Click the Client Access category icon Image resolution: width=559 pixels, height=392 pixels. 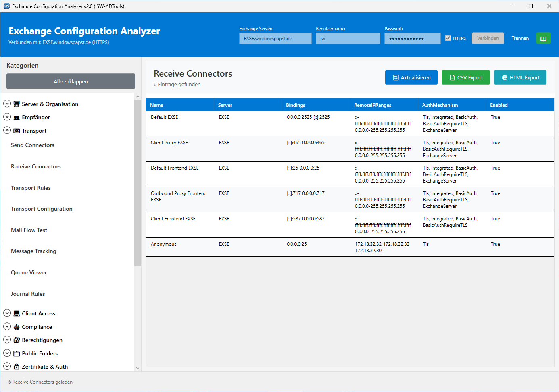[x=17, y=313]
